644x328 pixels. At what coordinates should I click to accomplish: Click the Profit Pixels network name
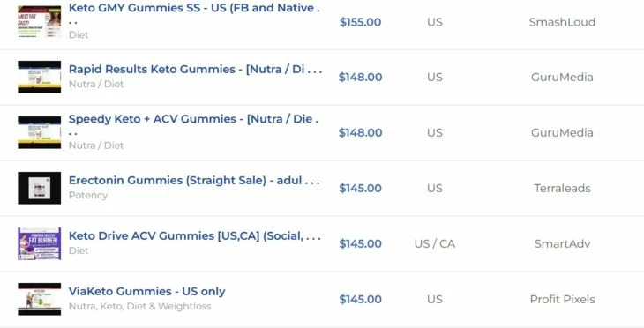[562, 299]
